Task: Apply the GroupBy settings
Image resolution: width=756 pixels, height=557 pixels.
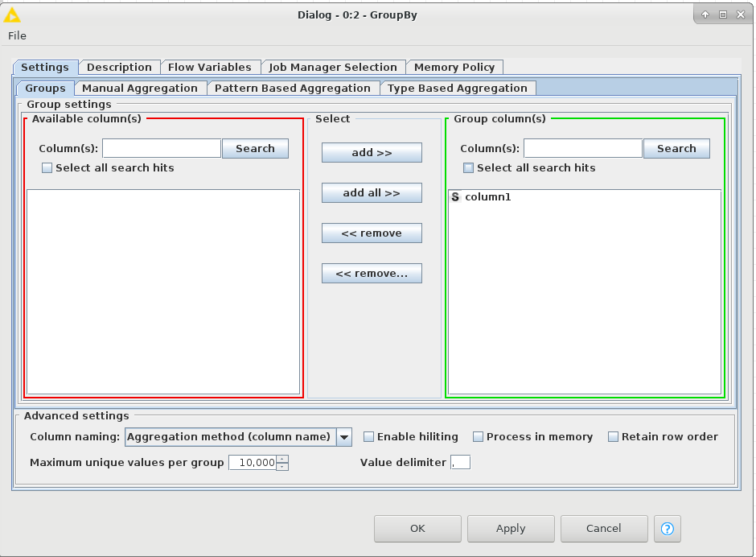Action: [x=510, y=529]
